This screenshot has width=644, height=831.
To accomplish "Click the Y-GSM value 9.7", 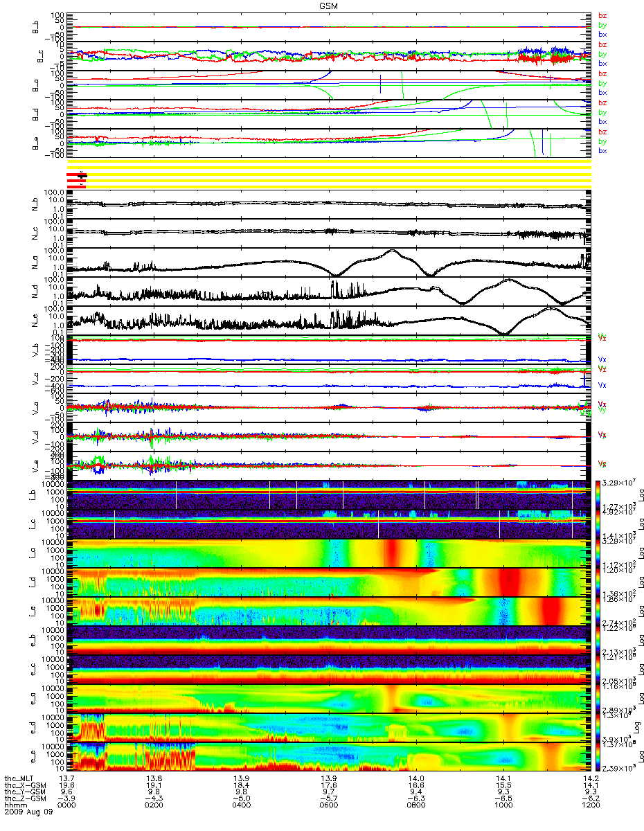I will point(329,792).
